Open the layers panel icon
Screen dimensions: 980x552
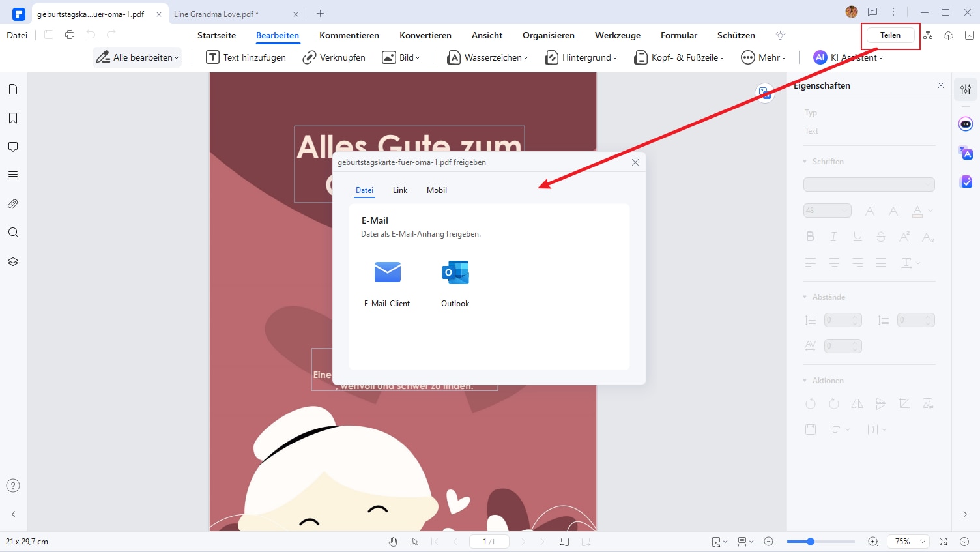[13, 261]
